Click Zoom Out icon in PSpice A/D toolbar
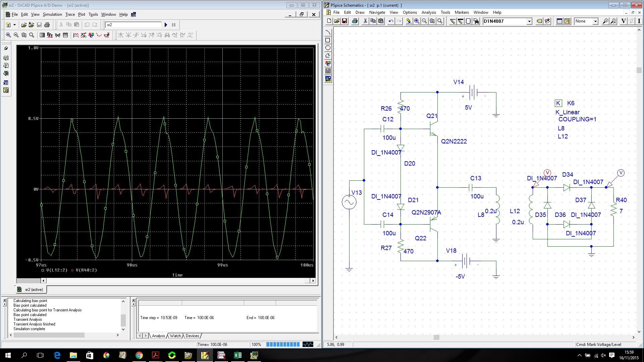 coord(16,35)
